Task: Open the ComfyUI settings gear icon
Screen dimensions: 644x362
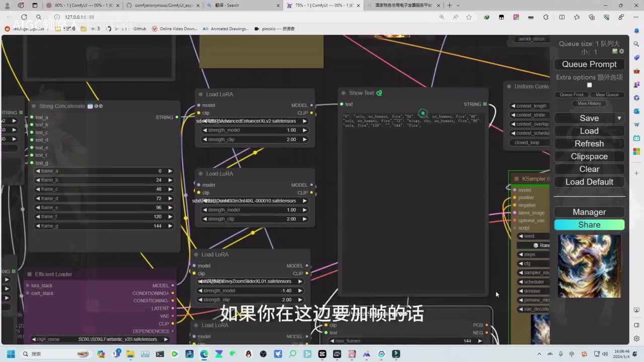Action: 622,51
